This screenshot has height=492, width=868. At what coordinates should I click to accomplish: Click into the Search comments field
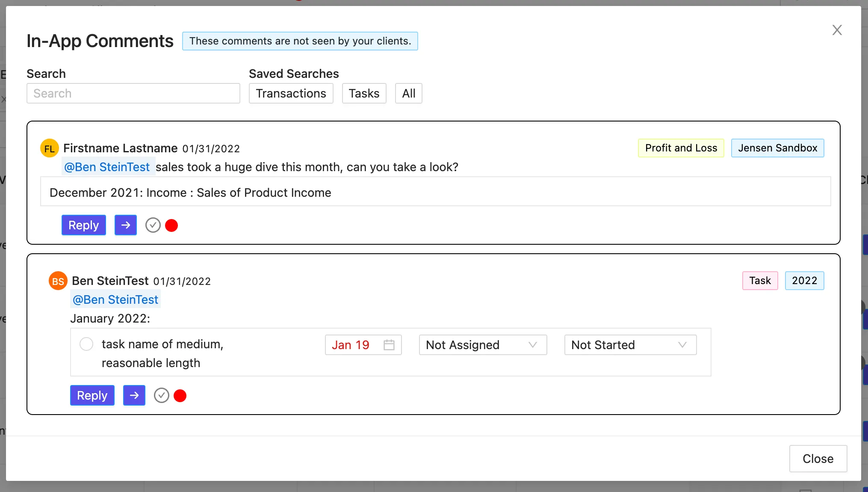point(133,93)
